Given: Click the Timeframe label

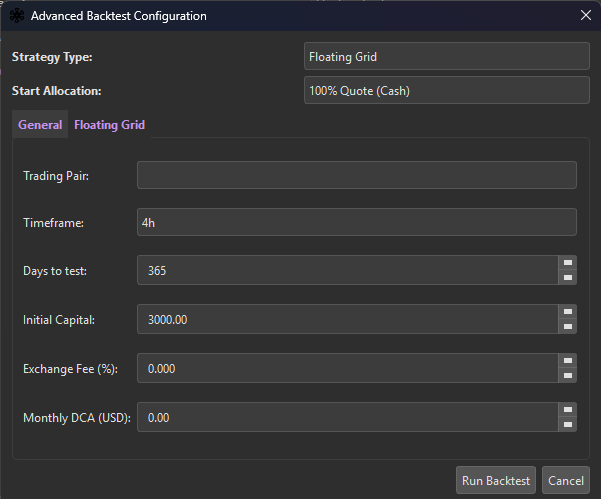Looking at the screenshot, I should coord(54,223).
